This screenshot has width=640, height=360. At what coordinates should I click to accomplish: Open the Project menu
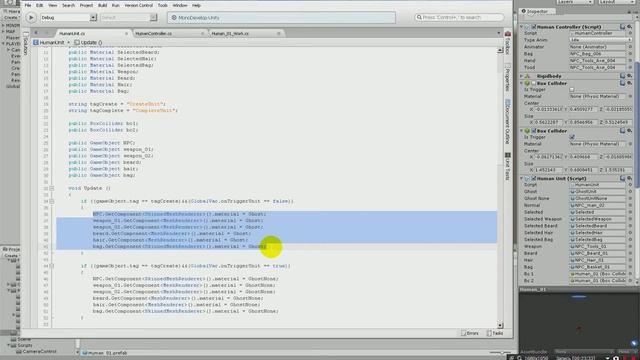click(86, 5)
